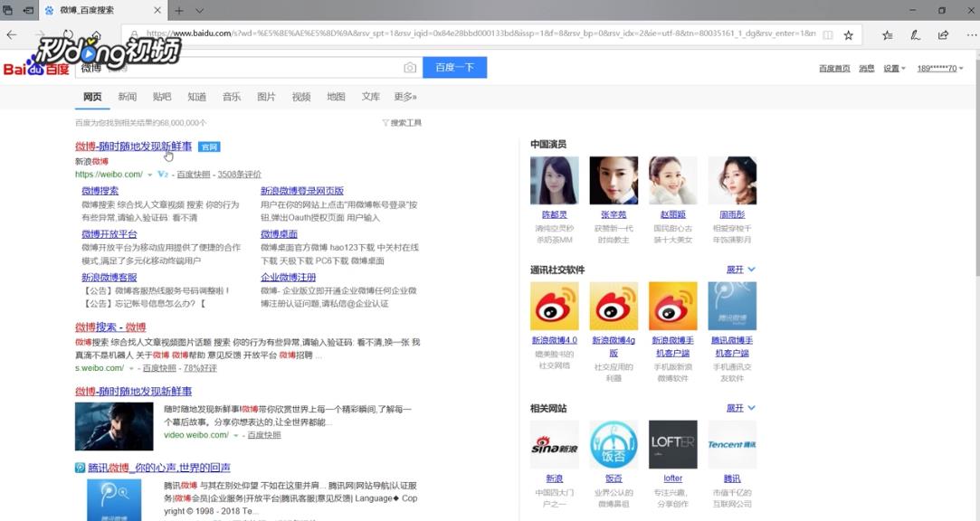The image size is (980, 521).
Task: Open the 消息 link
Action: click(867, 68)
